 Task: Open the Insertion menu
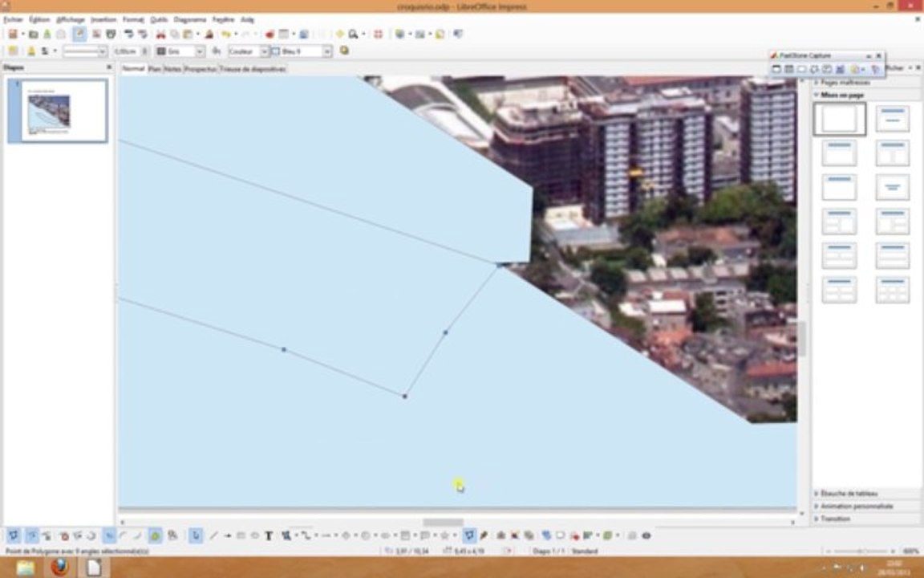pyautogui.click(x=103, y=19)
